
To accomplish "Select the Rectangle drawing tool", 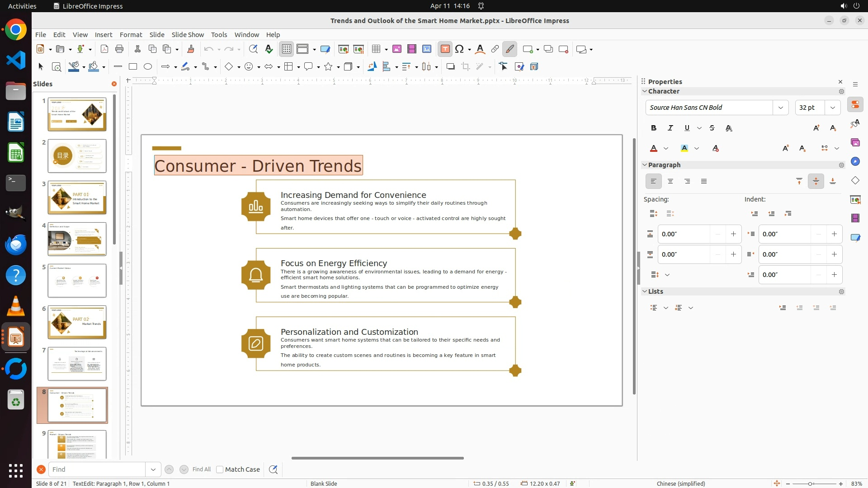I will [x=132, y=67].
